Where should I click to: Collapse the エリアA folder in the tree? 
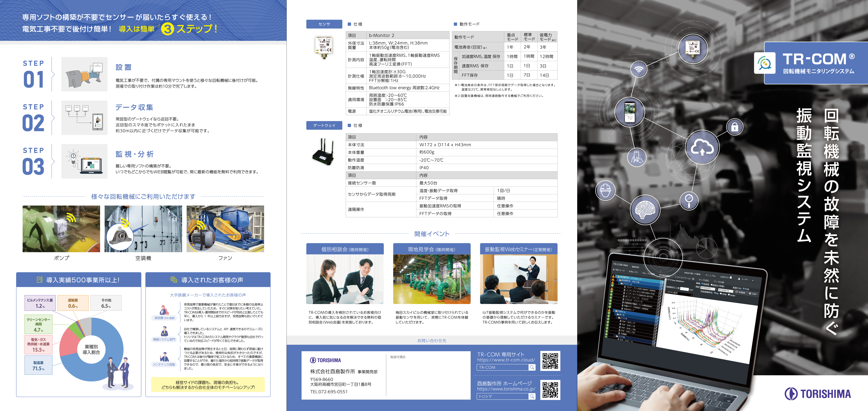pos(617,318)
